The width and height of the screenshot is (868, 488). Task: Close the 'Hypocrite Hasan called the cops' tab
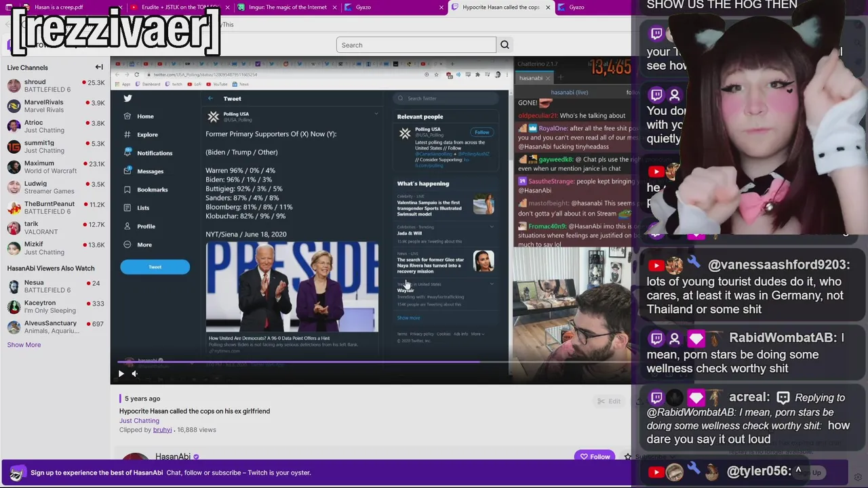(547, 7)
